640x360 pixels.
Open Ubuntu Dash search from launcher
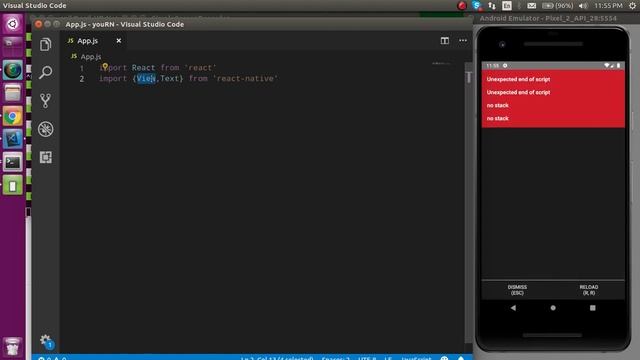[x=13, y=24]
